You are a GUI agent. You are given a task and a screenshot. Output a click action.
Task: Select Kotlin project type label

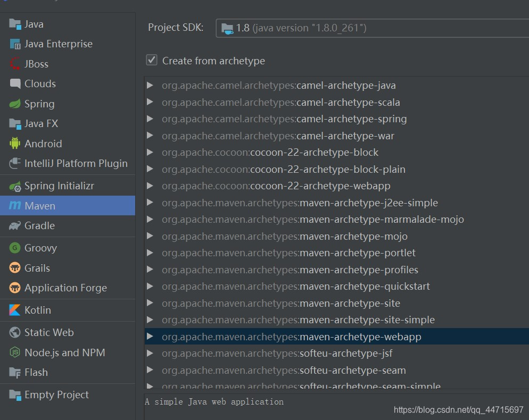click(x=38, y=310)
